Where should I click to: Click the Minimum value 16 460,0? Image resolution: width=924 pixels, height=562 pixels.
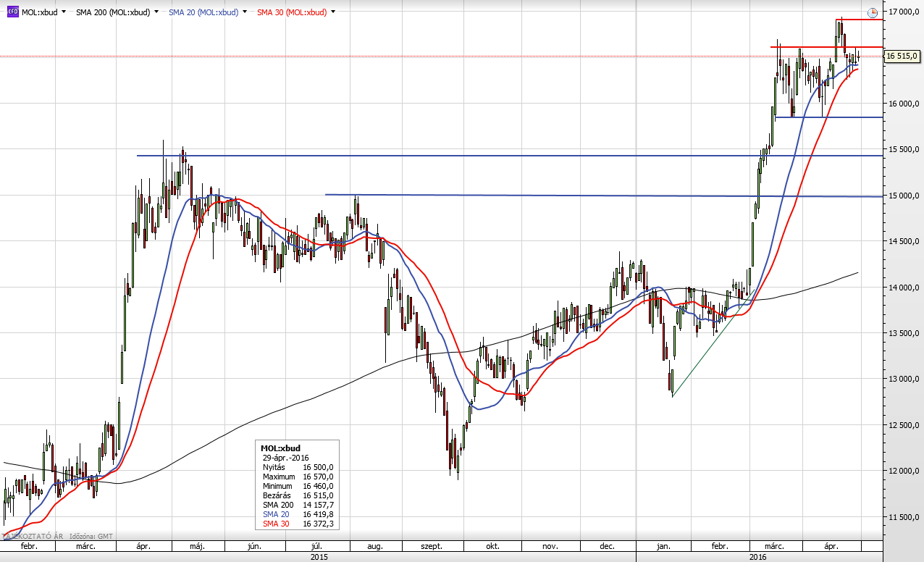318,486
